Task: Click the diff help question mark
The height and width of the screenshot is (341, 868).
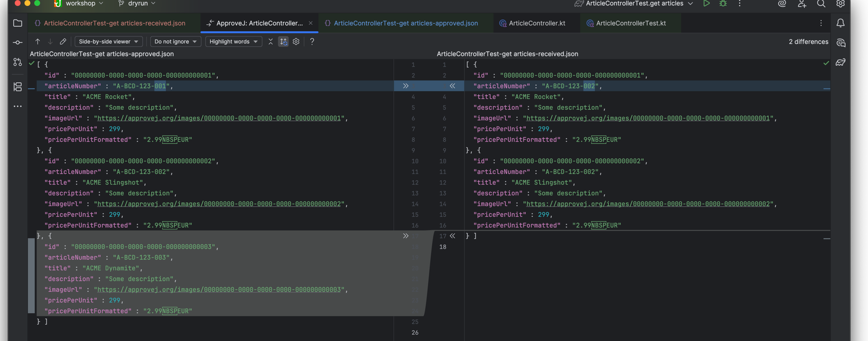Action: pos(312,42)
